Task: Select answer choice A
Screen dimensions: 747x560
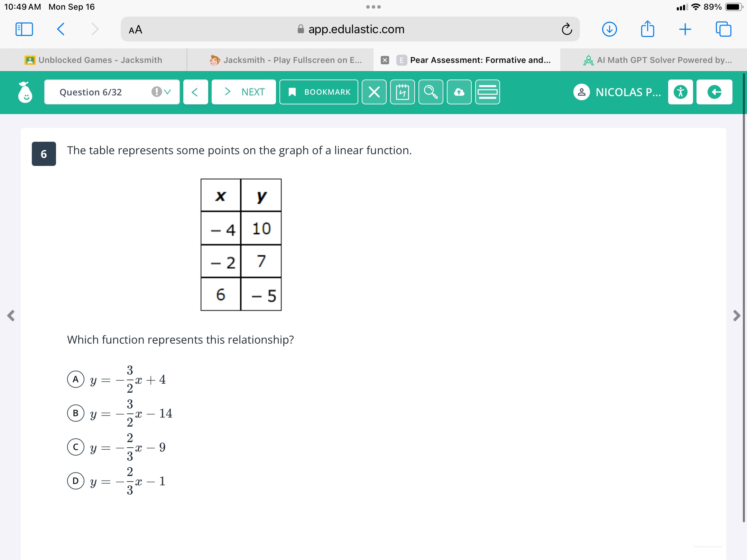Action: 76,379
